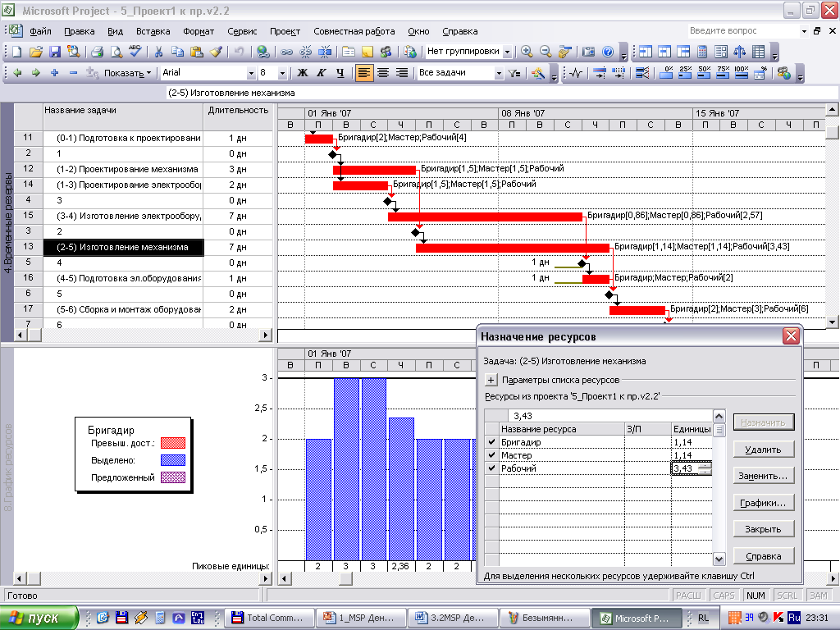Adjust Рабочий units spinner
The width and height of the screenshot is (840, 630).
tap(705, 468)
